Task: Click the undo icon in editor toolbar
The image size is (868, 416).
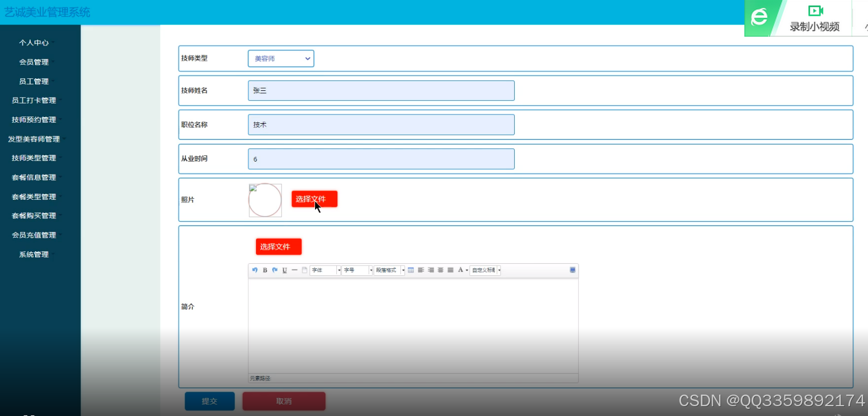Action: (255, 270)
